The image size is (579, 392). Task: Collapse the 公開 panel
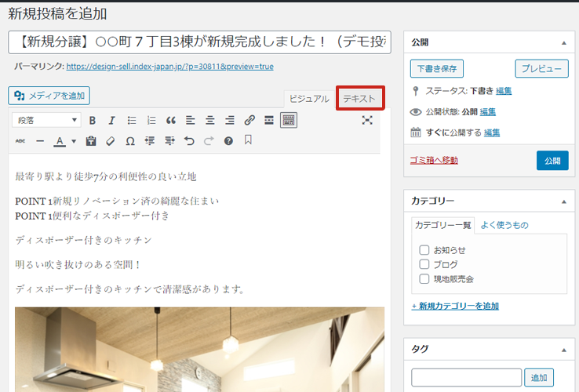click(563, 42)
